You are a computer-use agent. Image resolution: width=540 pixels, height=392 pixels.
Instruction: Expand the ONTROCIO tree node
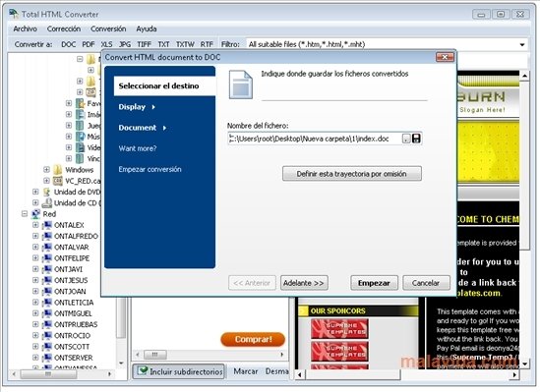pyautogui.click(x=35, y=335)
